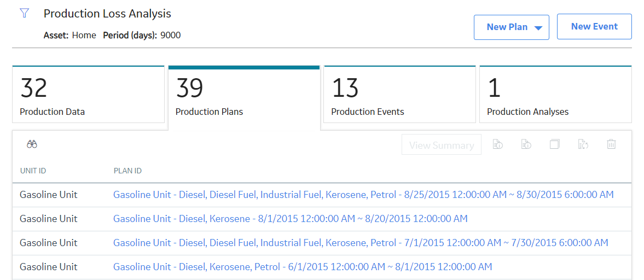Click the binoculars search icon
644x280 pixels.
pyautogui.click(x=32, y=144)
